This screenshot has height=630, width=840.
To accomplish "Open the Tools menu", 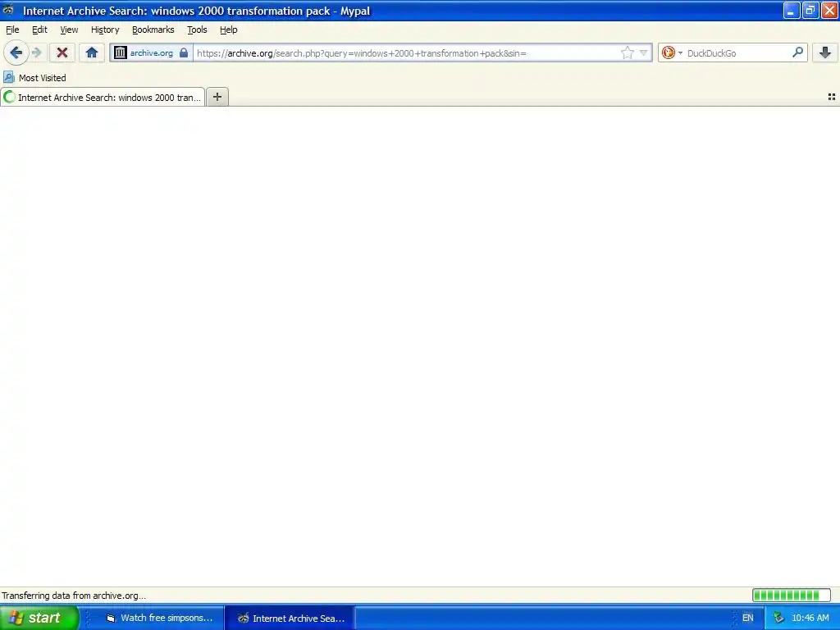I will coord(197,30).
